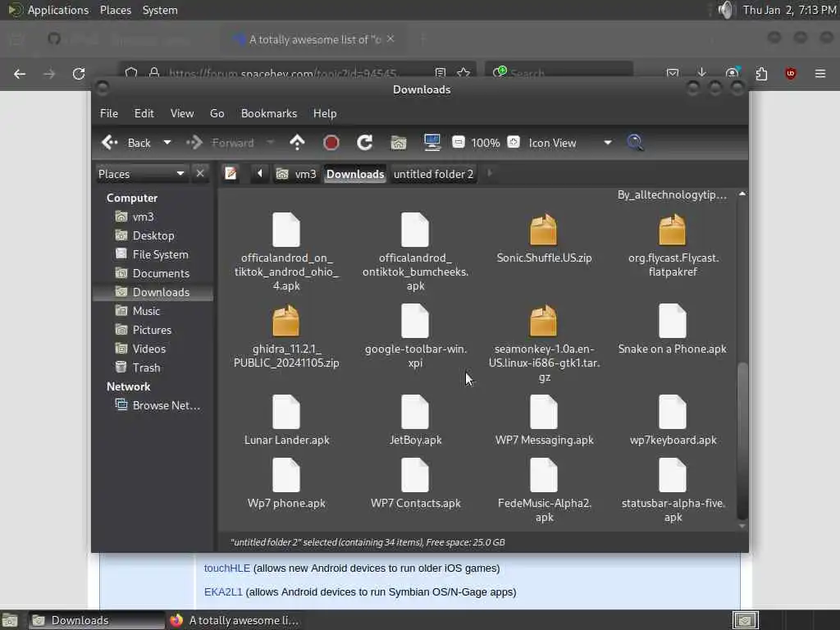Select the Wp7 phone.apk file icon

click(x=286, y=475)
